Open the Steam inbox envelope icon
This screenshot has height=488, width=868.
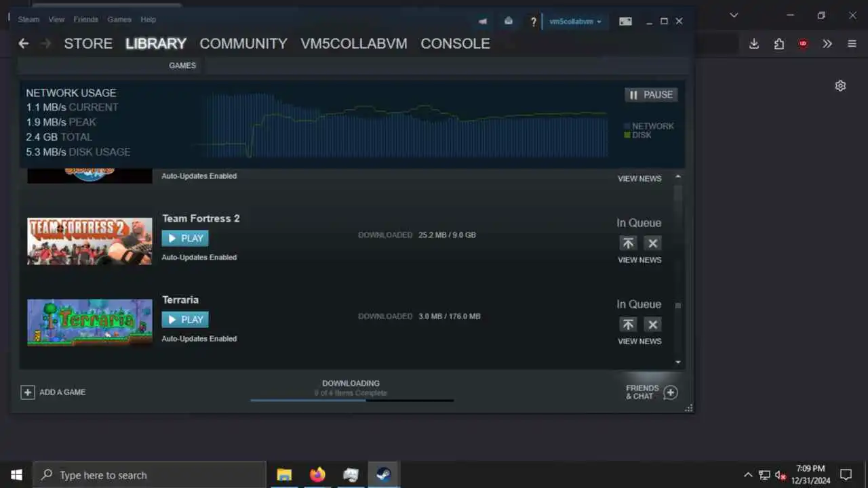(509, 21)
